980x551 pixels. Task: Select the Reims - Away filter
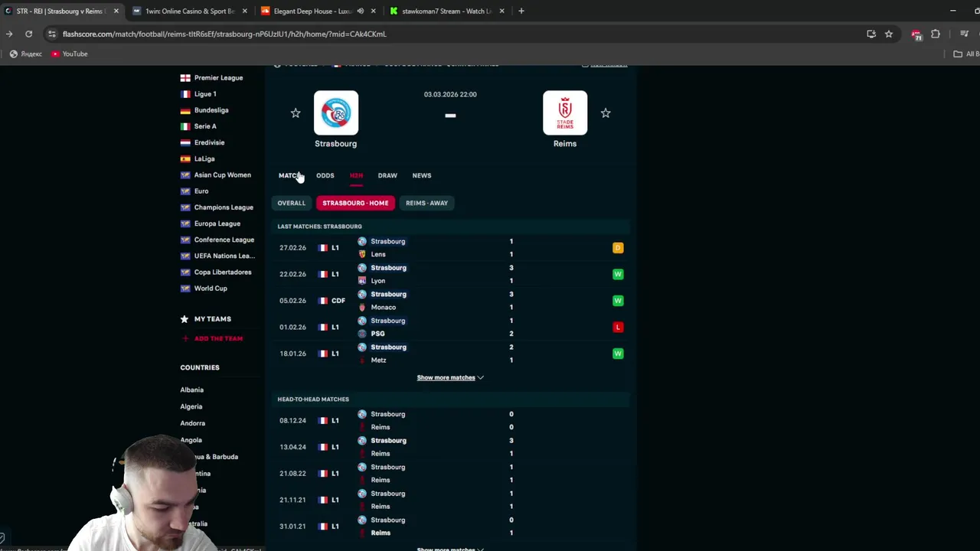[x=426, y=203]
